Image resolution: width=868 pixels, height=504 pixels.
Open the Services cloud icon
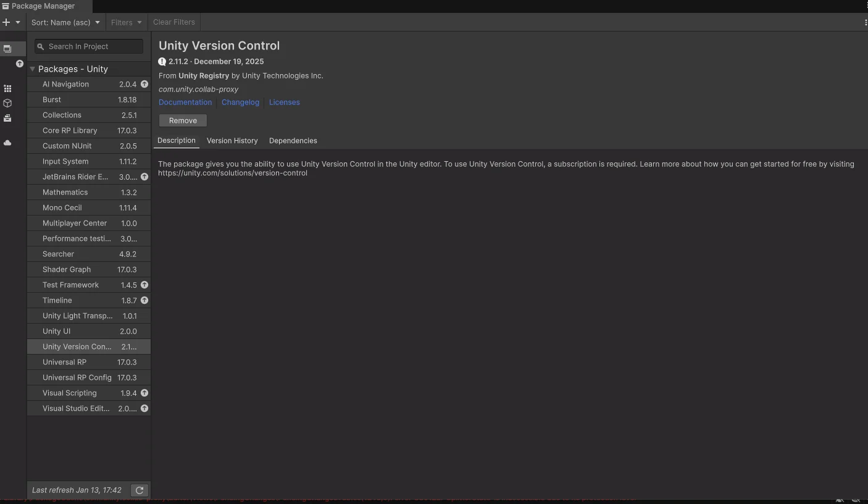tap(7, 143)
